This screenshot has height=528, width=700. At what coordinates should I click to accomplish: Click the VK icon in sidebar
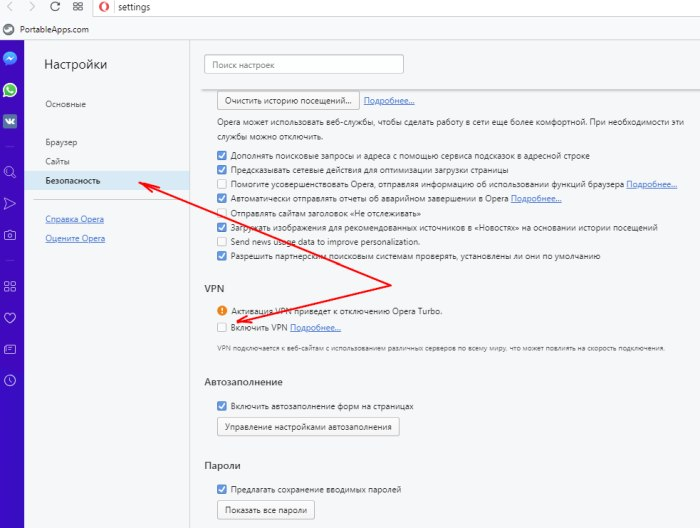click(10, 122)
